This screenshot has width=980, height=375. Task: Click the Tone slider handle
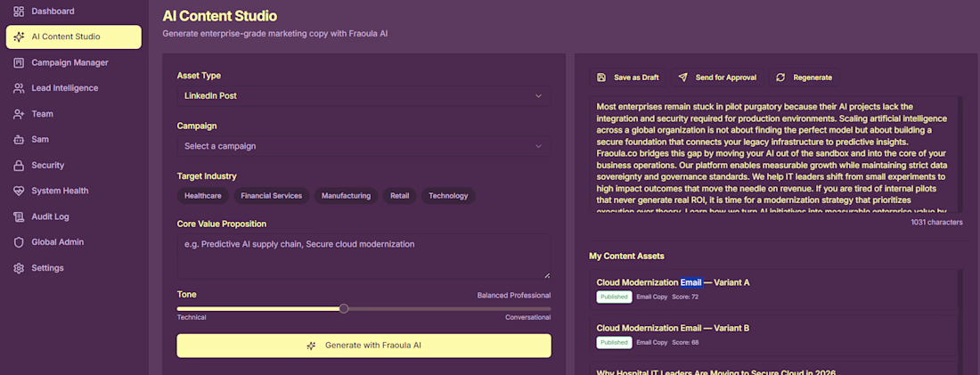pyautogui.click(x=344, y=309)
